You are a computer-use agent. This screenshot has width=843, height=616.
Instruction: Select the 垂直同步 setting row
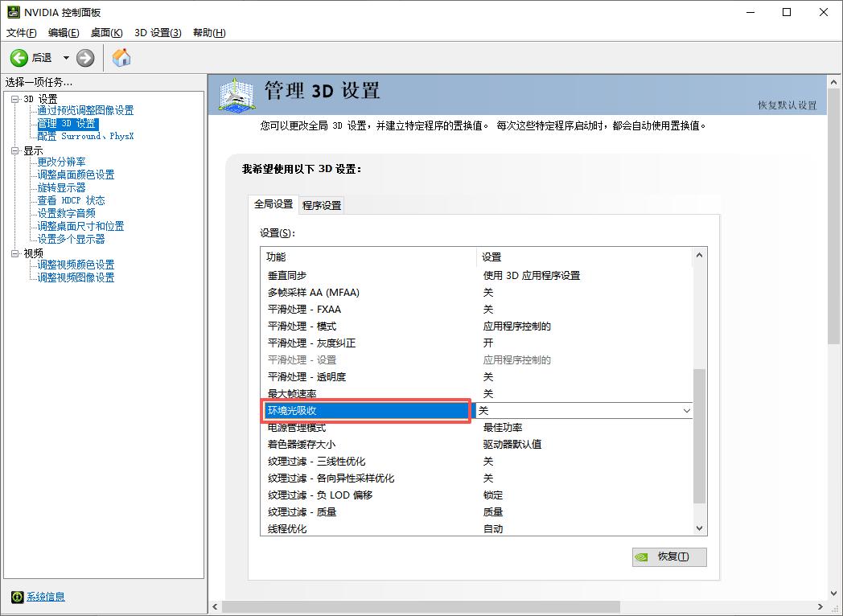(x=476, y=275)
